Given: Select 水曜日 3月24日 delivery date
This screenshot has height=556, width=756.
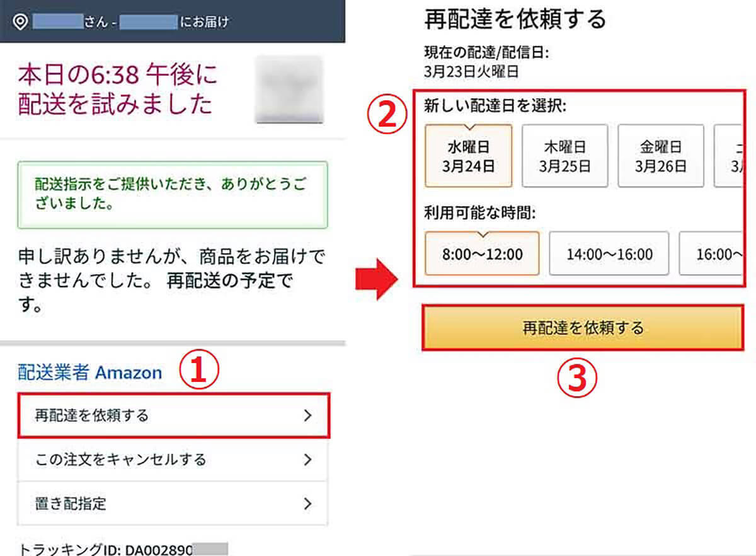Looking at the screenshot, I should coord(469,156).
